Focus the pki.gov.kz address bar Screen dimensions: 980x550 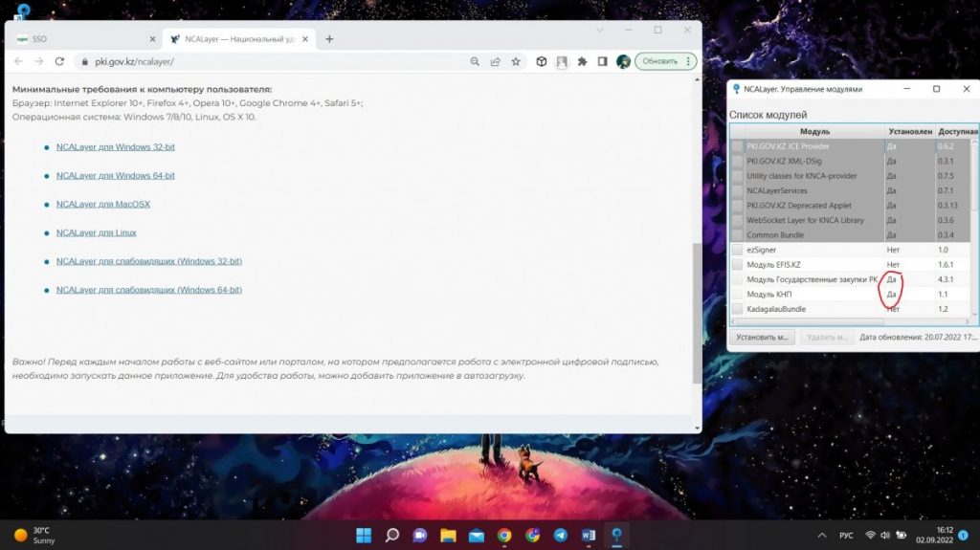pos(278,61)
